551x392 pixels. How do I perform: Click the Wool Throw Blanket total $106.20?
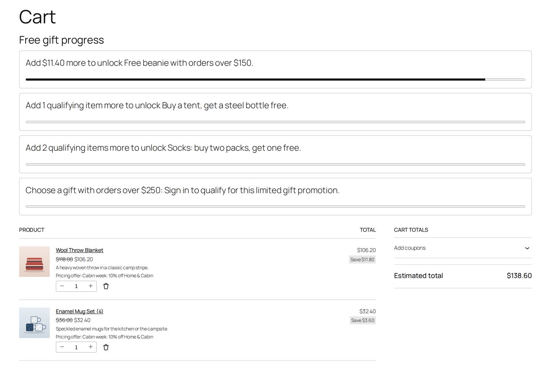click(366, 250)
